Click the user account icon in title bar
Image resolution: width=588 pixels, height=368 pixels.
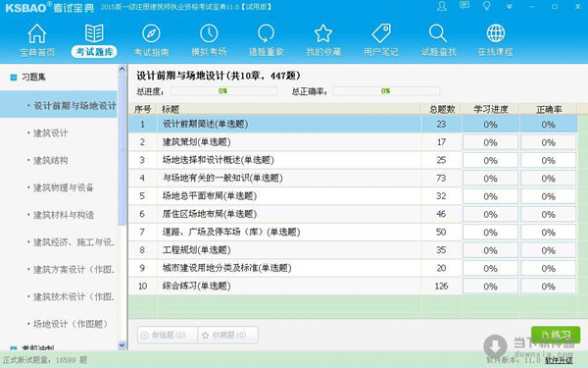(443, 6)
